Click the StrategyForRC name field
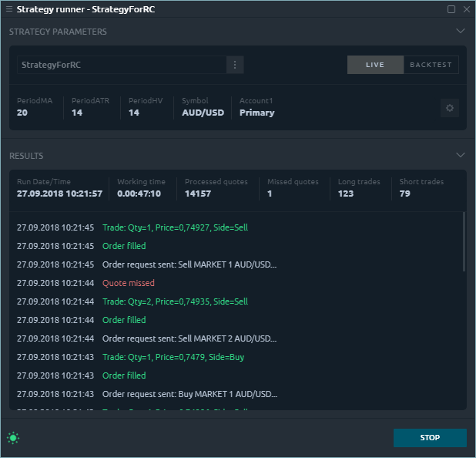The width and height of the screenshot is (476, 458). click(122, 65)
